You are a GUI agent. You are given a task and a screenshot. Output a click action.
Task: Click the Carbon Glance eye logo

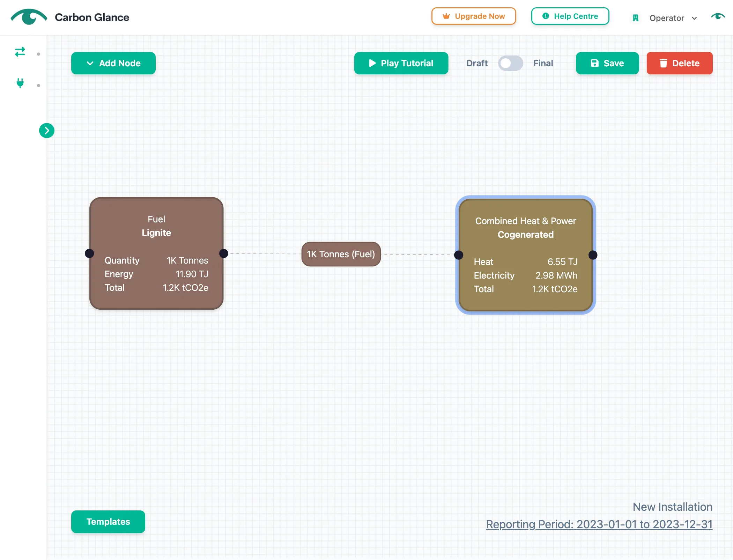point(29,17)
